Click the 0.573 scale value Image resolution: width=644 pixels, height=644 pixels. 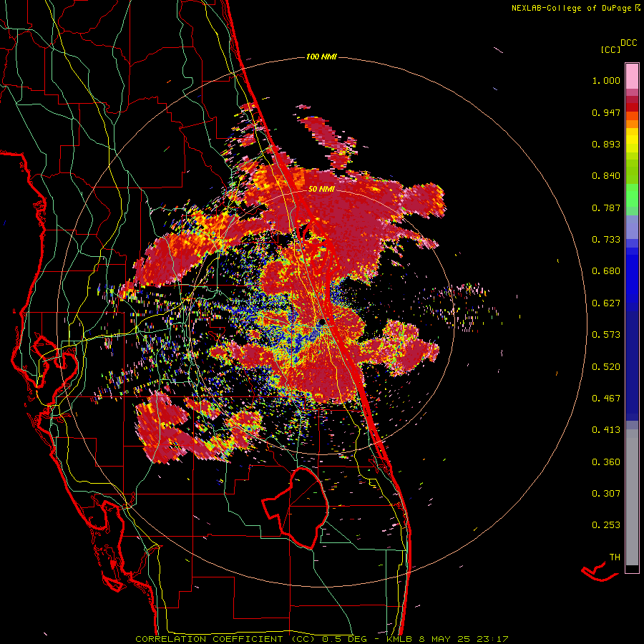[x=606, y=335]
